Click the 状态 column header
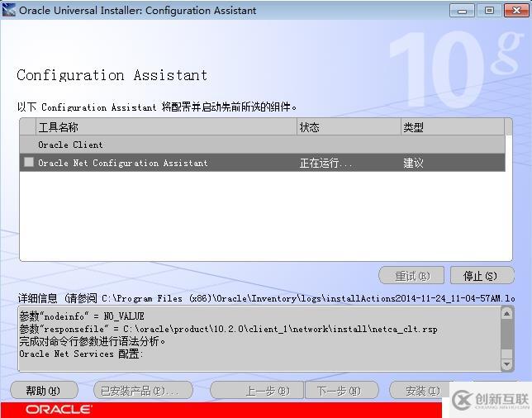 coord(349,127)
